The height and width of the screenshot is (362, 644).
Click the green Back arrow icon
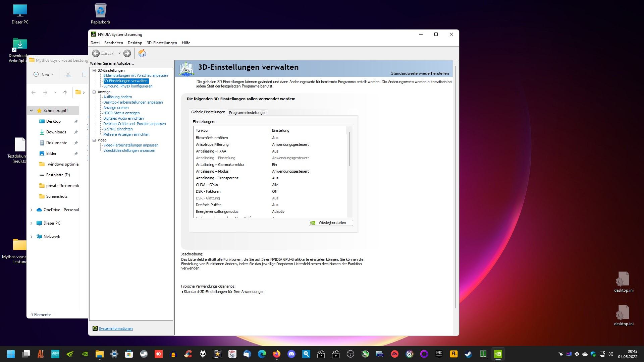(x=96, y=53)
